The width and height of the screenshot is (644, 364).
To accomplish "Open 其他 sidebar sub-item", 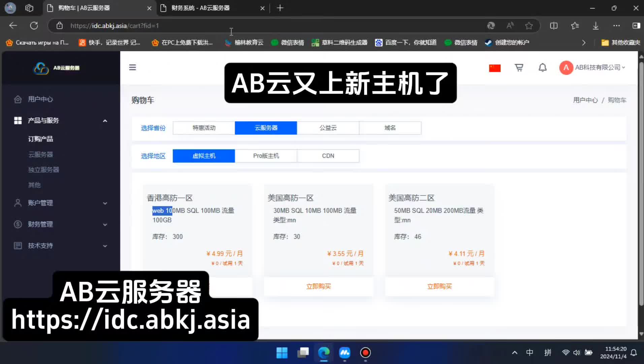I will coord(34,185).
